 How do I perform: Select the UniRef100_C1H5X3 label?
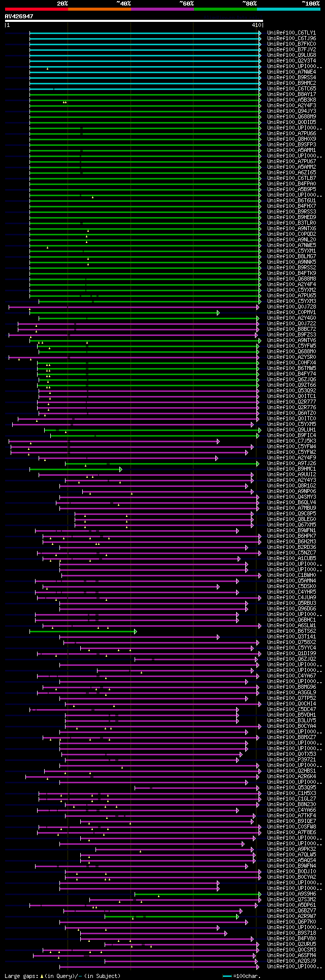pos(291,793)
